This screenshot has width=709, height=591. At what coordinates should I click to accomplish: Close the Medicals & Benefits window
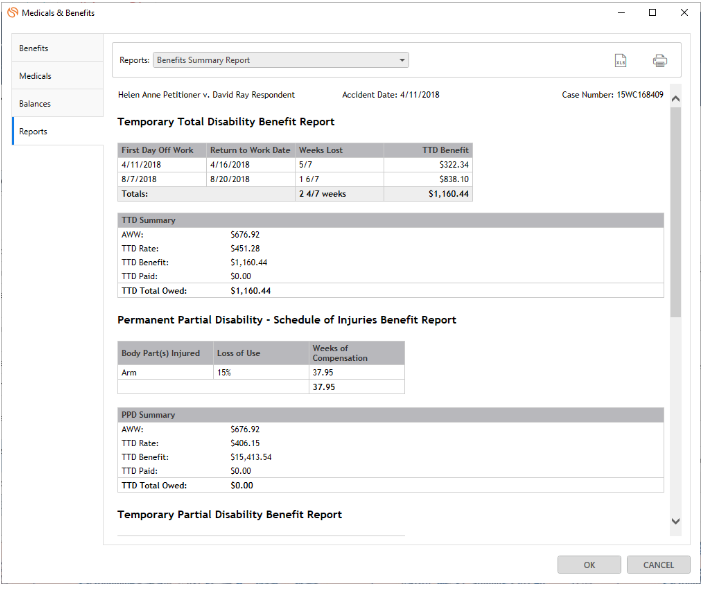click(x=684, y=13)
